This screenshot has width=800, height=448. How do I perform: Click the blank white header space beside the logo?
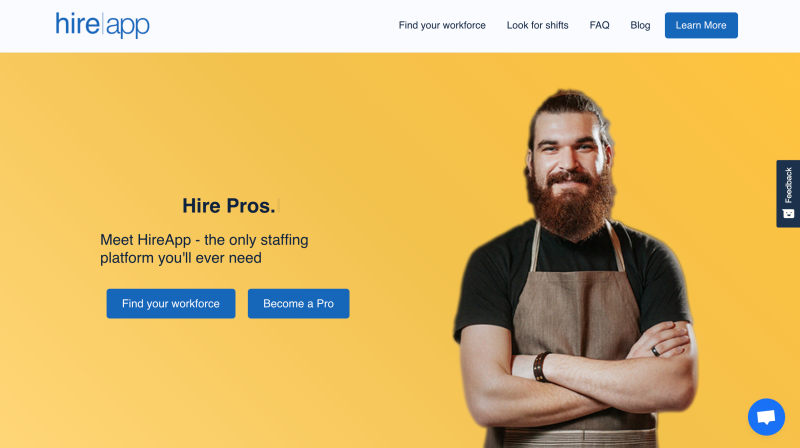coord(270,26)
